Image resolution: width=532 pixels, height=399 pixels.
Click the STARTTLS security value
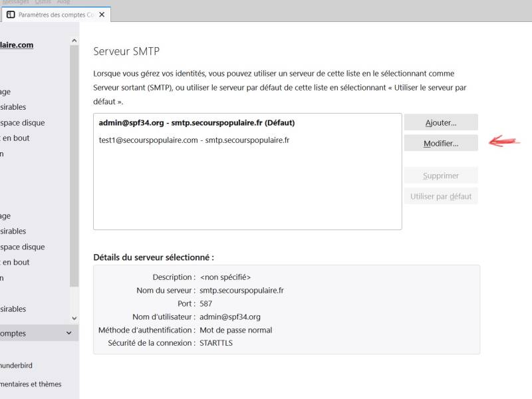pyautogui.click(x=216, y=343)
